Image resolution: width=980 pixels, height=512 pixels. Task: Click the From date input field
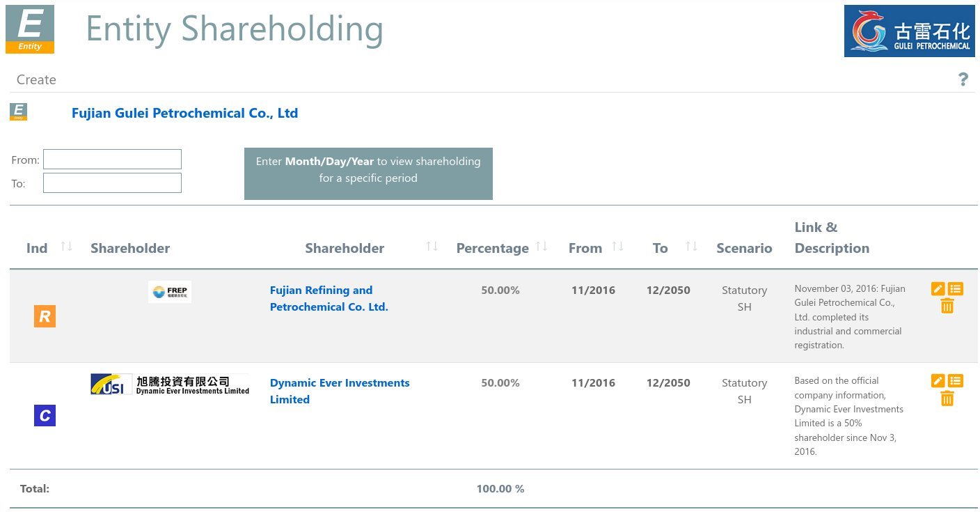click(112, 160)
